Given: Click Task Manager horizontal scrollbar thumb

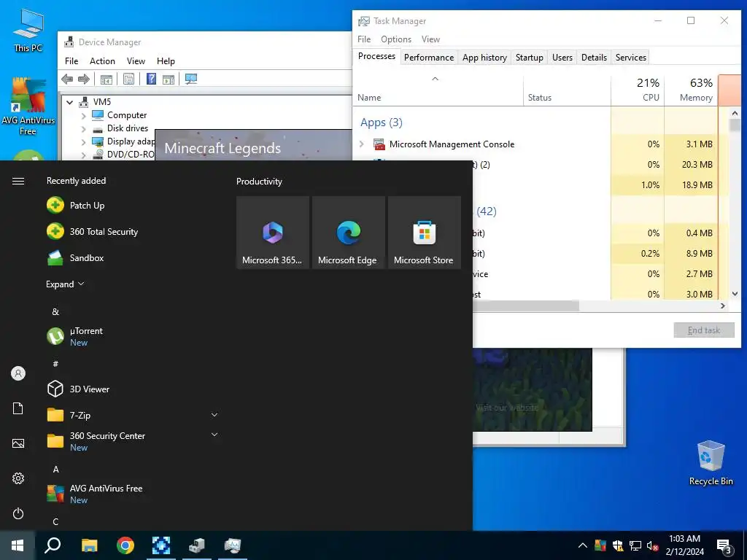Looking at the screenshot, I should (x=526, y=306).
